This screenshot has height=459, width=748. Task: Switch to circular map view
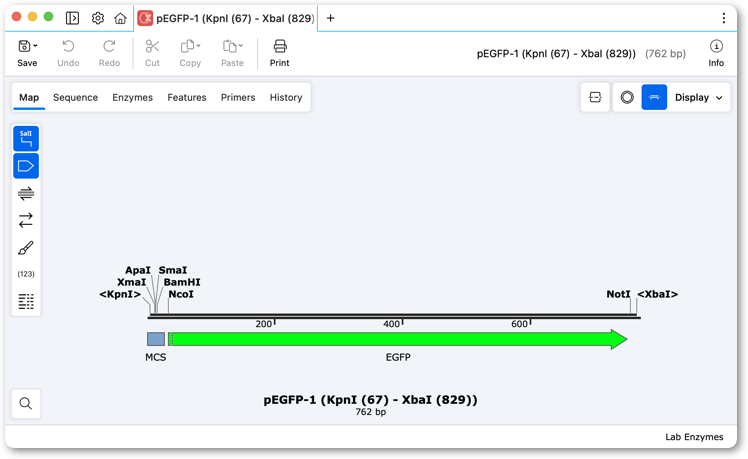[x=627, y=97]
